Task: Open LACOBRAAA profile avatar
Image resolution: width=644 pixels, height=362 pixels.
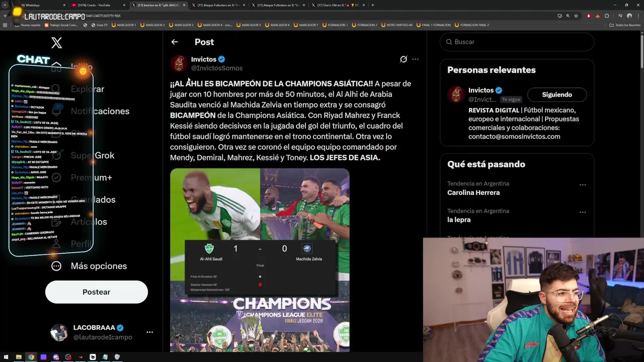Action: tap(59, 332)
